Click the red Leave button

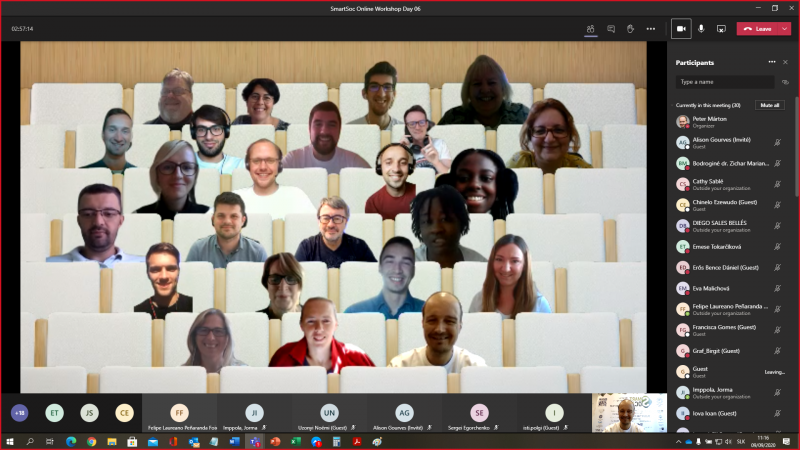point(757,29)
